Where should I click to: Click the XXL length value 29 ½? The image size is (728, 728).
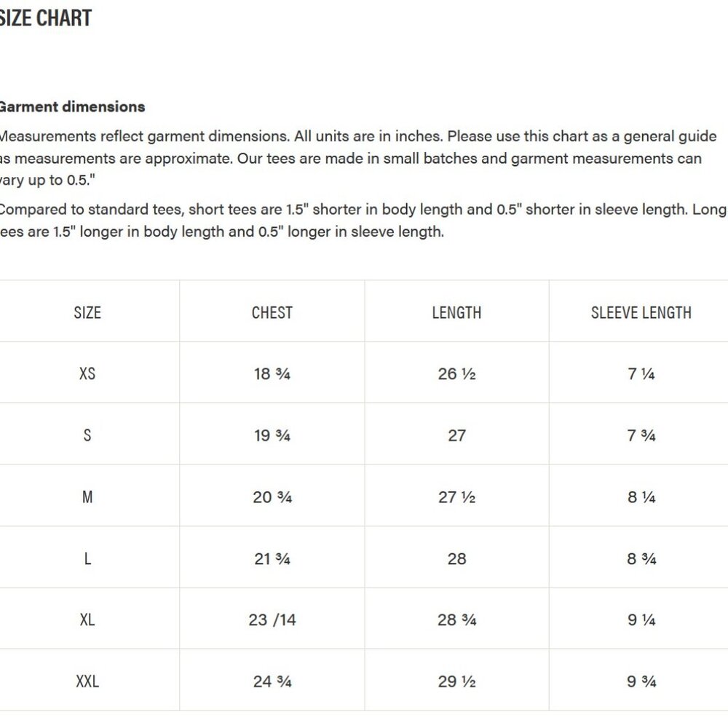(456, 681)
